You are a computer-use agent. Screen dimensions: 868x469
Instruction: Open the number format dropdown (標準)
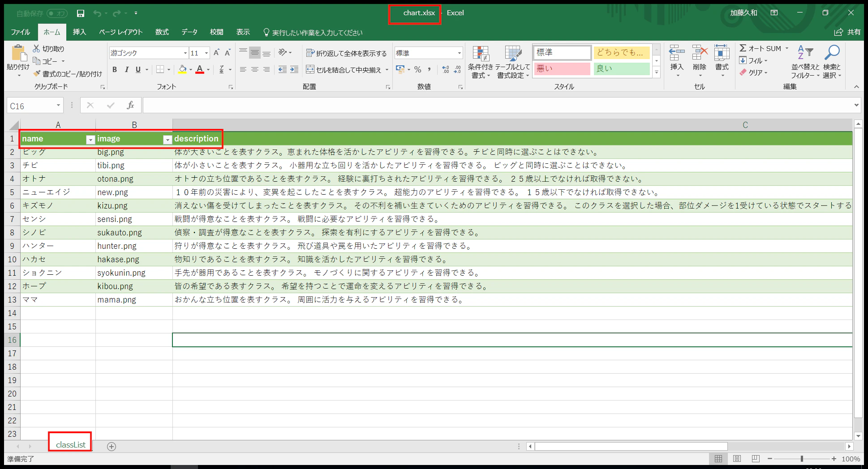(460, 53)
